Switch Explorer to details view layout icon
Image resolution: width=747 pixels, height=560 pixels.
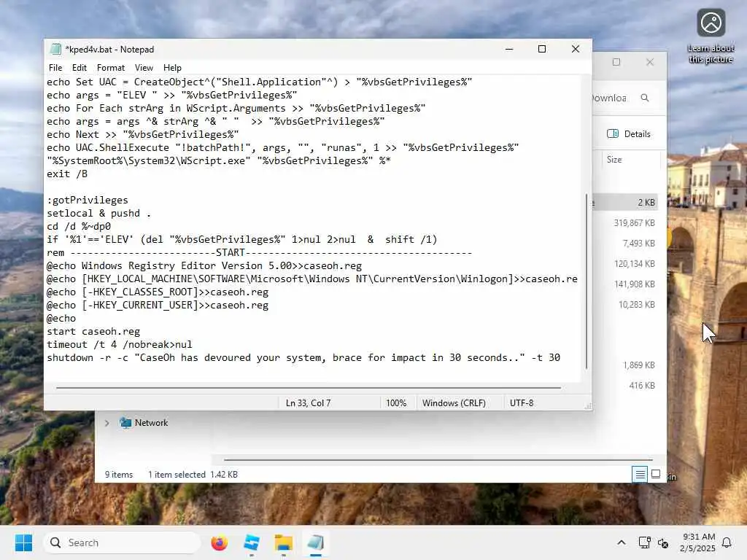[640, 474]
